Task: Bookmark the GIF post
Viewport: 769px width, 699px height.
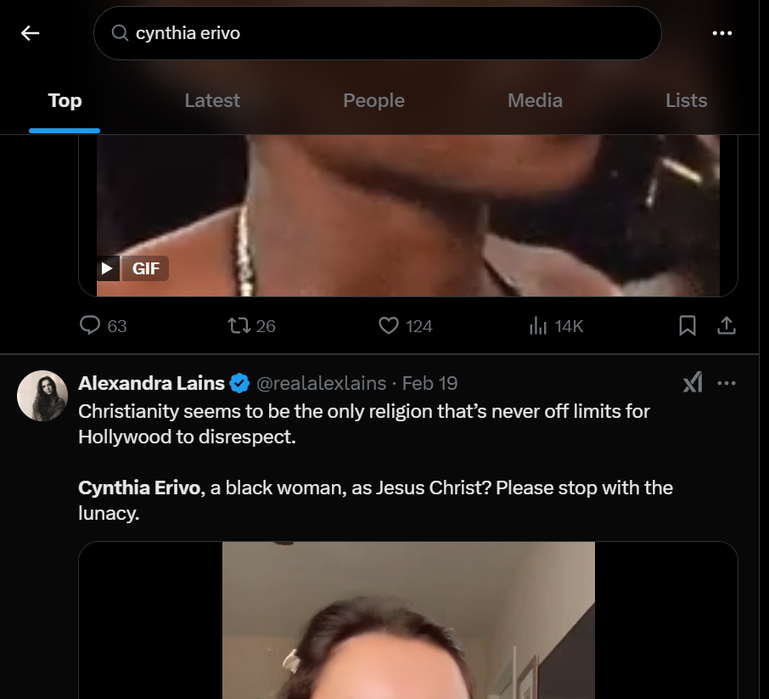Action: pos(687,325)
